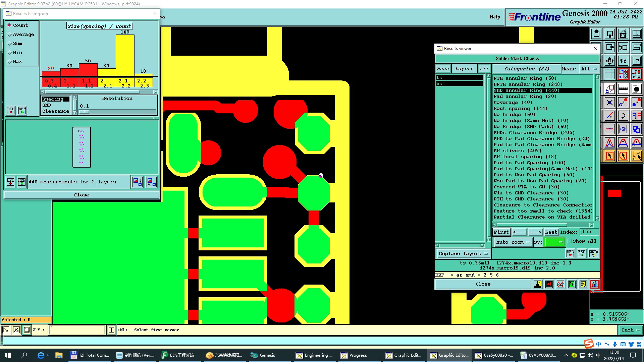
Task: Click the blue overlapping shapes icon
Action: [637, 129]
